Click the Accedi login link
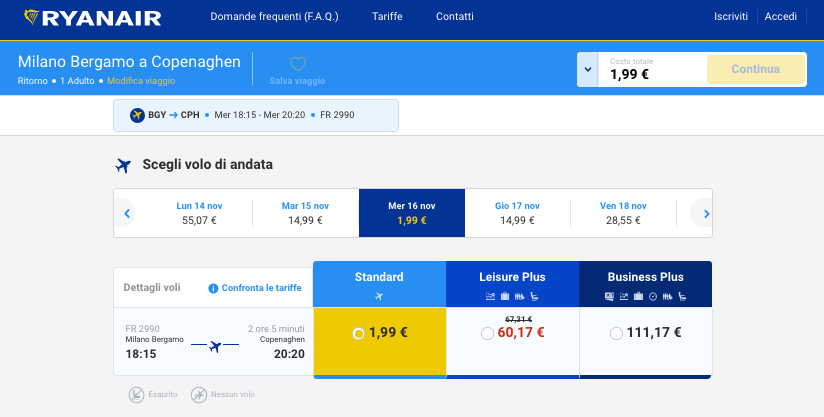Viewport: 824px width, 417px height. click(x=780, y=17)
